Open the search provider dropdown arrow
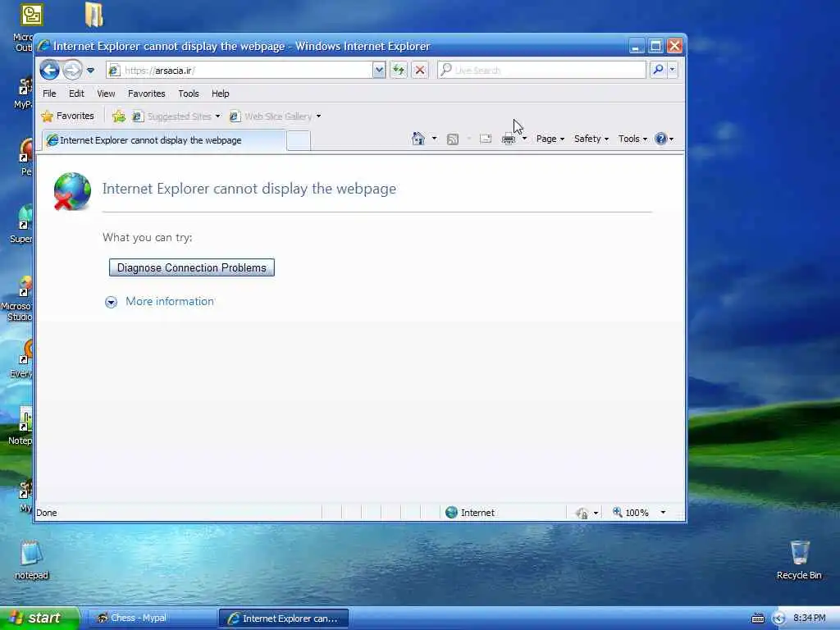This screenshot has width=840, height=630. (x=673, y=70)
